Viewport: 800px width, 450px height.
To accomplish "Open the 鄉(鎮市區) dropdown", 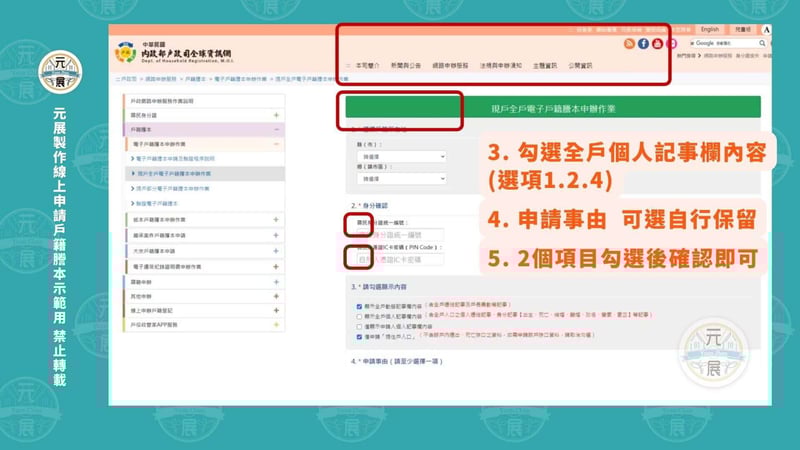I will click(x=402, y=179).
